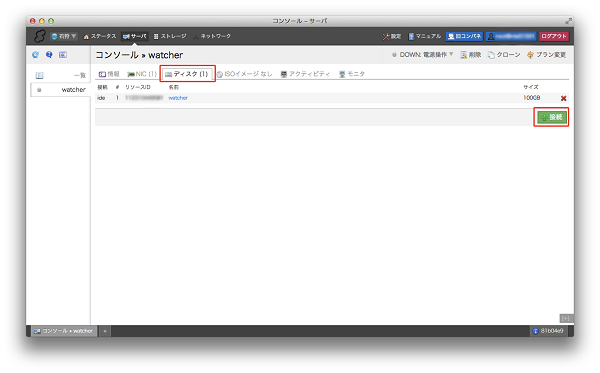The height and width of the screenshot is (373, 600).
Task: Open the ストレージ menu
Action: point(170,36)
